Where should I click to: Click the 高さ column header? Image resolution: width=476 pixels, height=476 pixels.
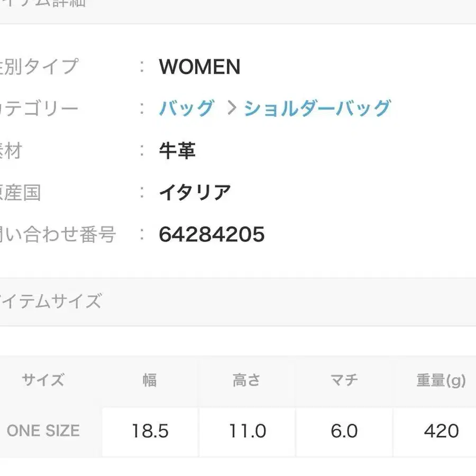coord(246,380)
